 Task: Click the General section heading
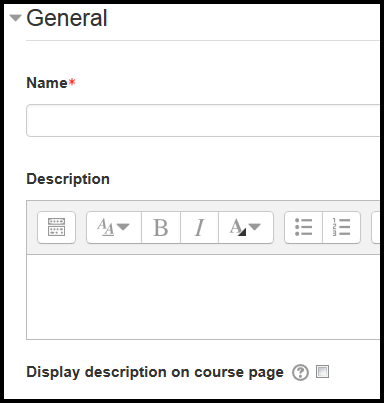[67, 18]
